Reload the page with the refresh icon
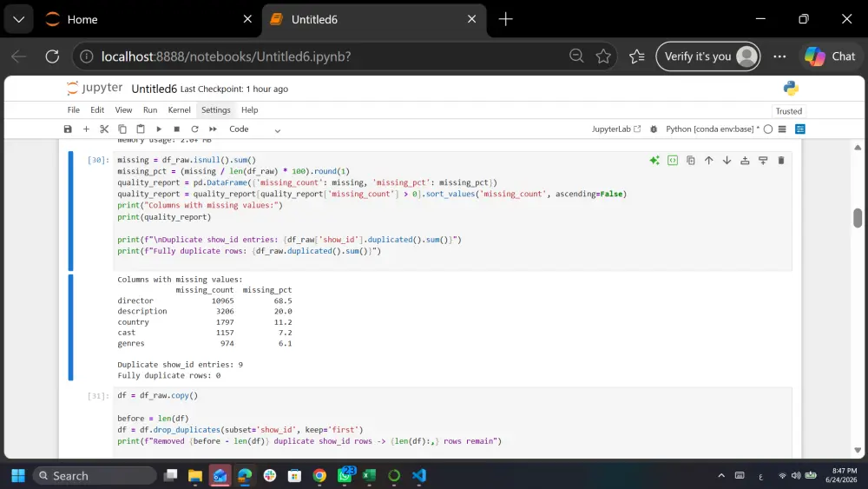 point(52,56)
